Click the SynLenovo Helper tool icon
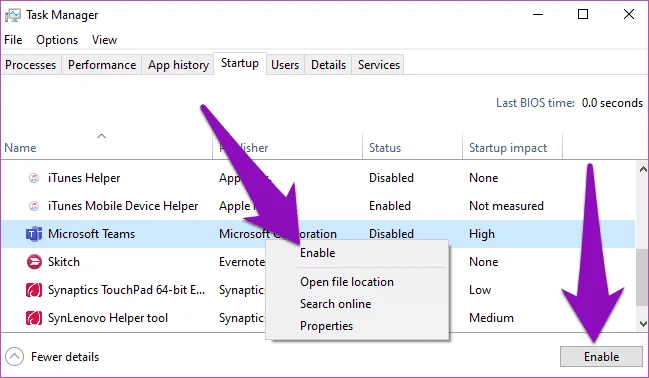 click(x=34, y=318)
